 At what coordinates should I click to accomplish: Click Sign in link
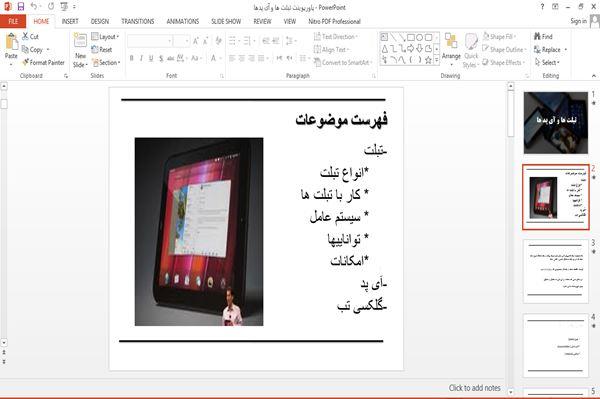click(x=578, y=21)
